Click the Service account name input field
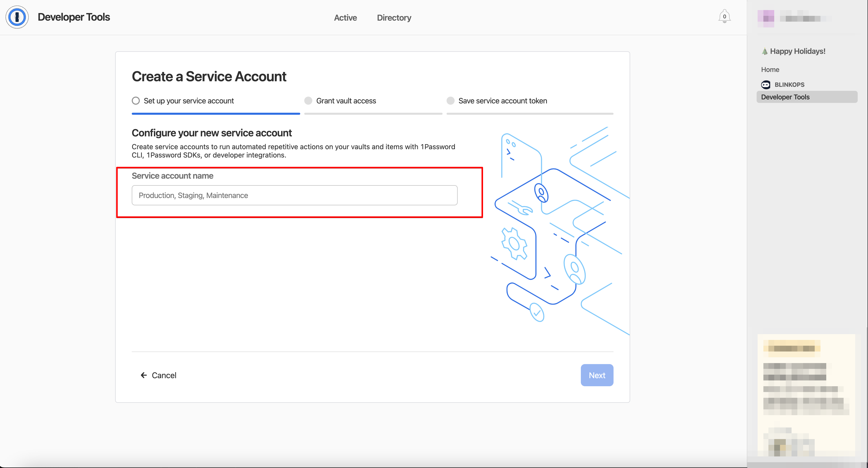868x468 pixels. (x=294, y=195)
